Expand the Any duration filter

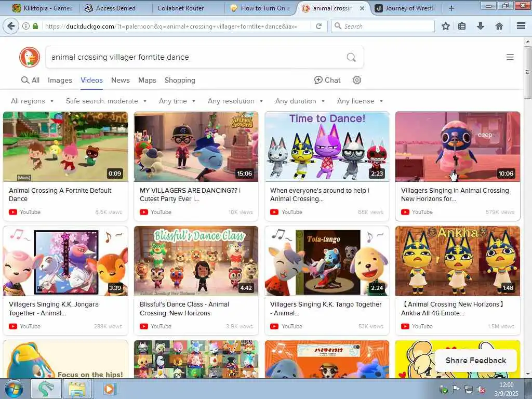[300, 101]
